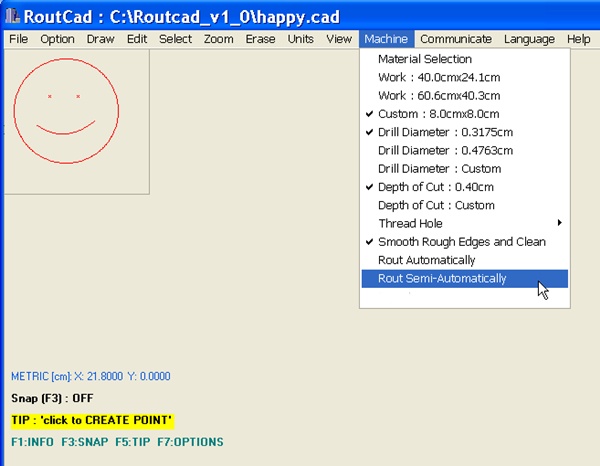Toggle Depth of Cut : 0.40cm

(465, 187)
